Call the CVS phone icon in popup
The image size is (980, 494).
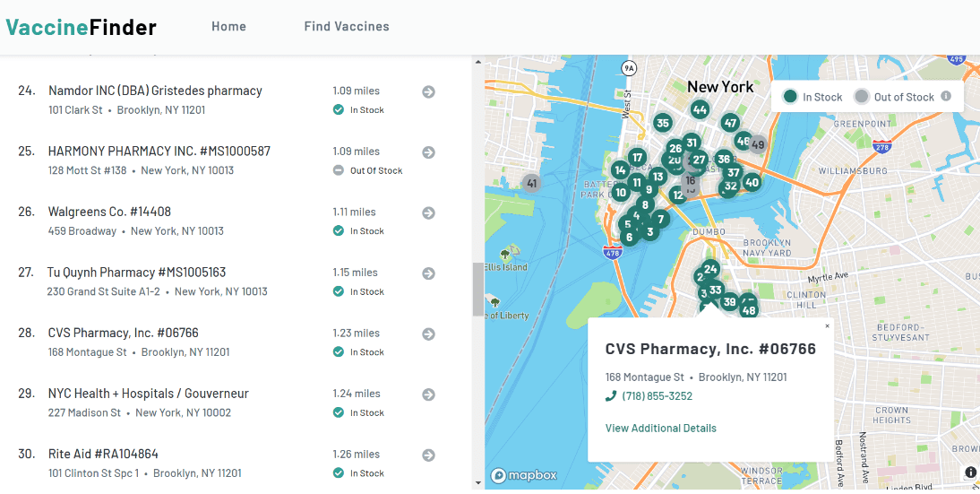(611, 395)
